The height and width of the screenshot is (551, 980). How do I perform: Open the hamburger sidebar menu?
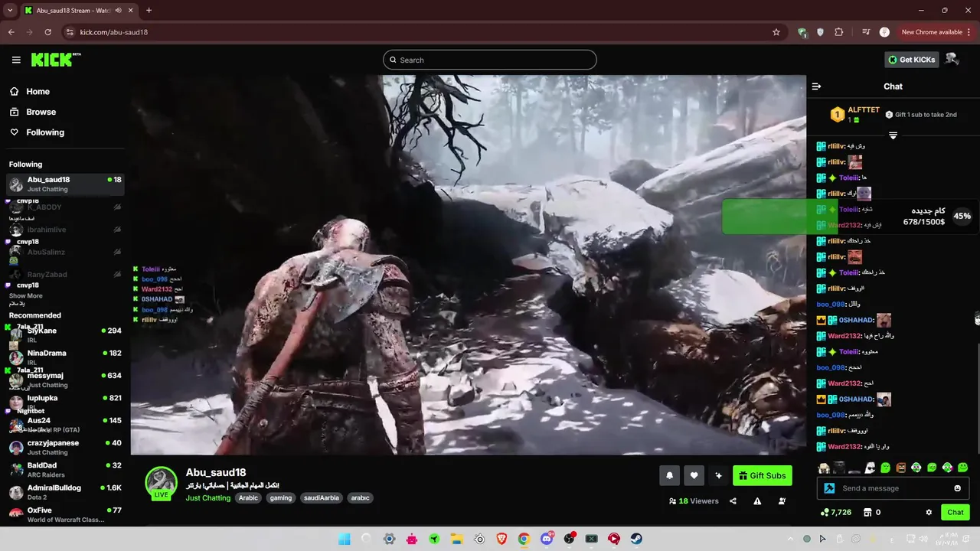pos(16,60)
